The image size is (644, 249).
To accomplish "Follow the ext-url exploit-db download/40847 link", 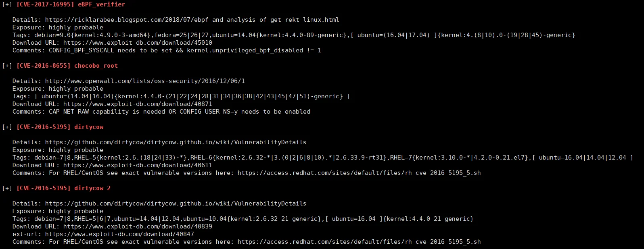I will [x=119, y=234].
